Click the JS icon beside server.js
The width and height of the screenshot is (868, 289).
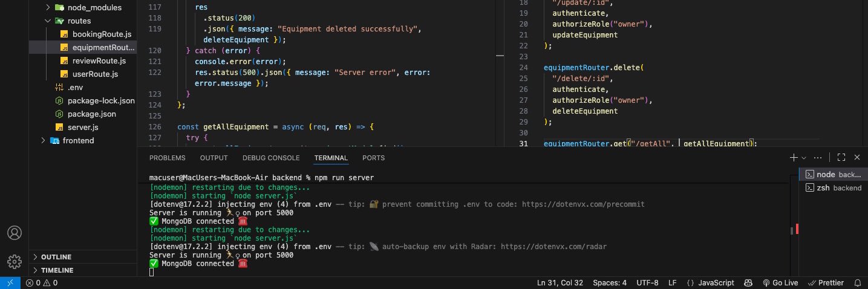click(x=59, y=128)
